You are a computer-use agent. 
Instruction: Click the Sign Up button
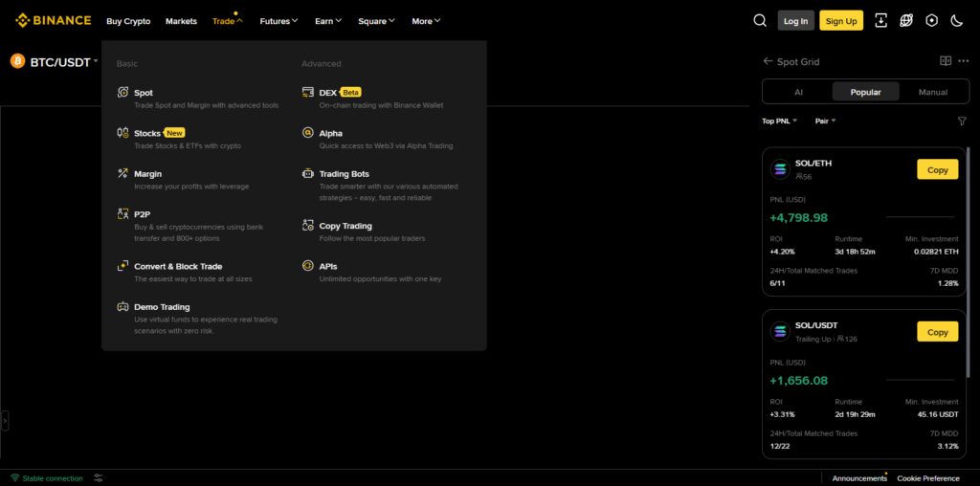tap(841, 21)
